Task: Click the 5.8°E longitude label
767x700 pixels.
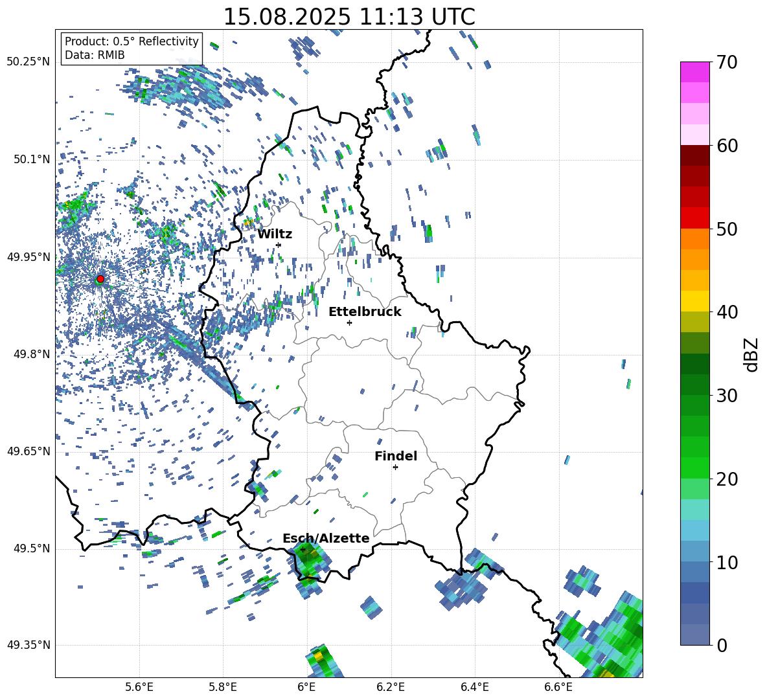Action: pyautogui.click(x=223, y=687)
